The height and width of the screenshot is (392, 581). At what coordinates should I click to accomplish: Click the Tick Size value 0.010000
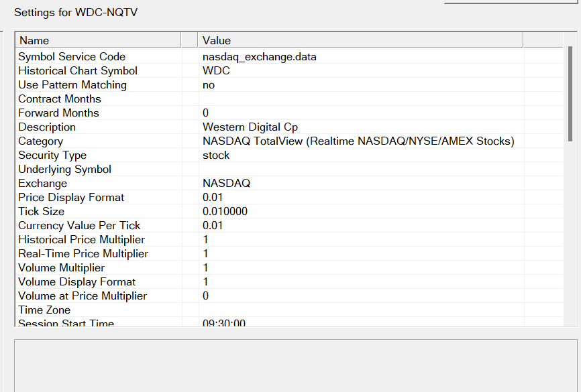click(225, 211)
